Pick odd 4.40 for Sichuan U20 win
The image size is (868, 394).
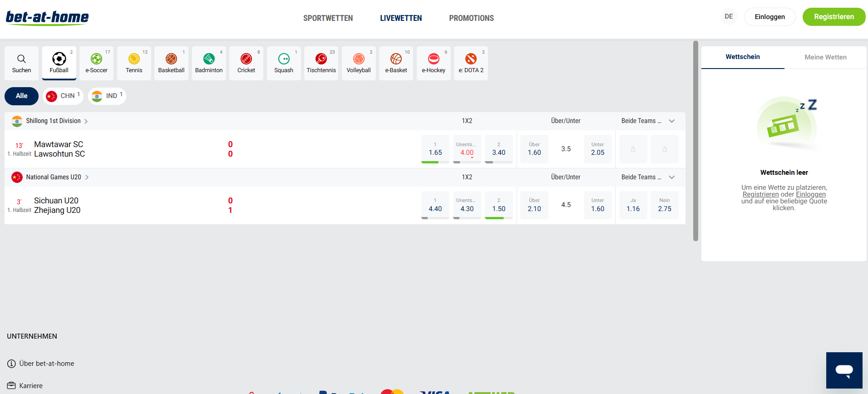(435, 205)
